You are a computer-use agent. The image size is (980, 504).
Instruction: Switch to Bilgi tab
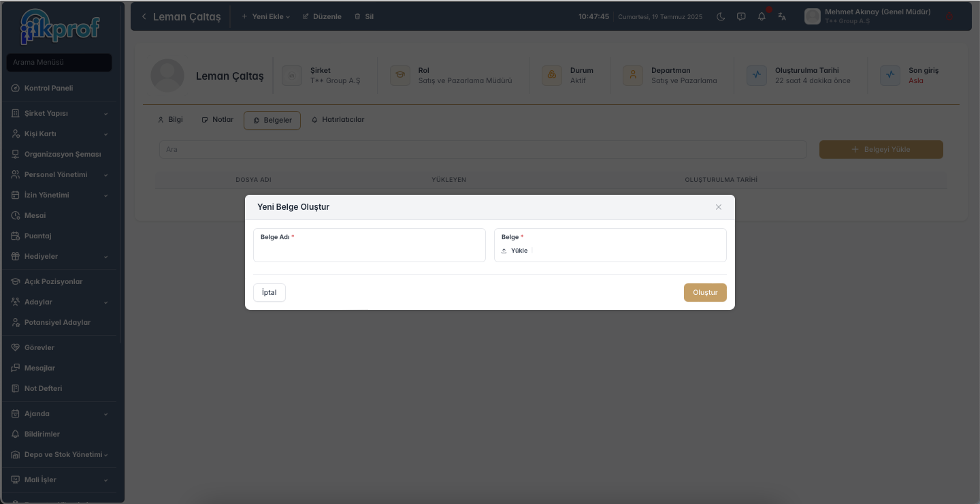[x=170, y=120]
